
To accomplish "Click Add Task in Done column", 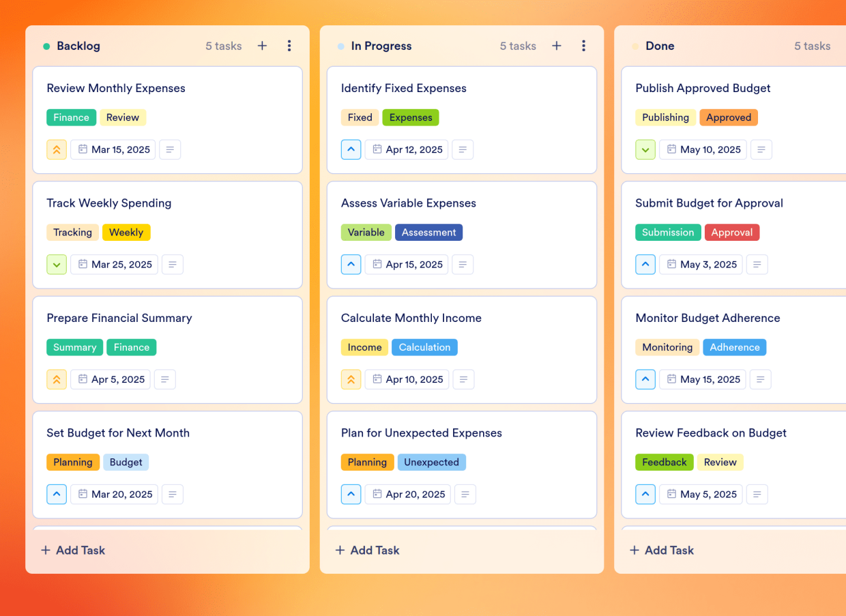I will click(662, 550).
